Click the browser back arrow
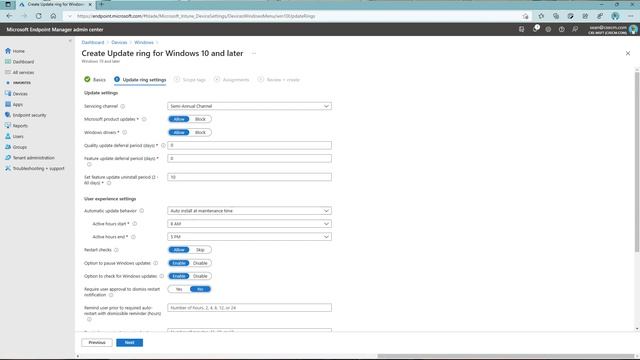This screenshot has width=640, height=360. point(9,16)
